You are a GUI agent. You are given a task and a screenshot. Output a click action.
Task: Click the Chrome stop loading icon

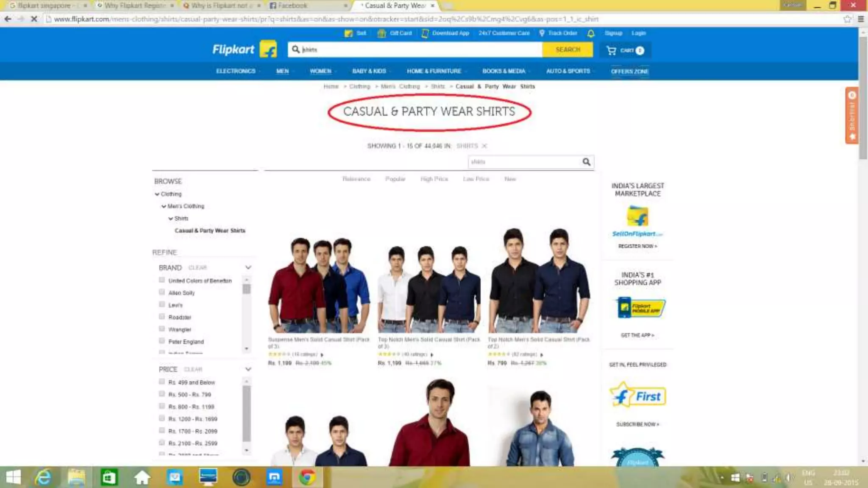[x=34, y=19]
